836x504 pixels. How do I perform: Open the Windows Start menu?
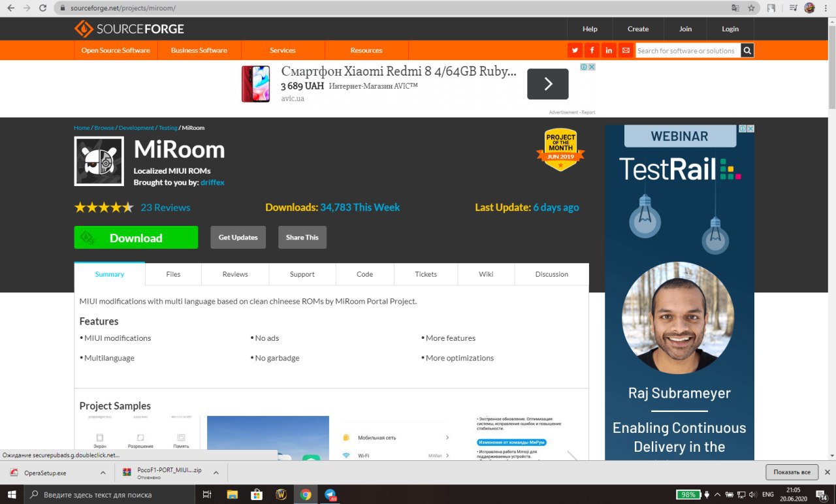(x=12, y=495)
